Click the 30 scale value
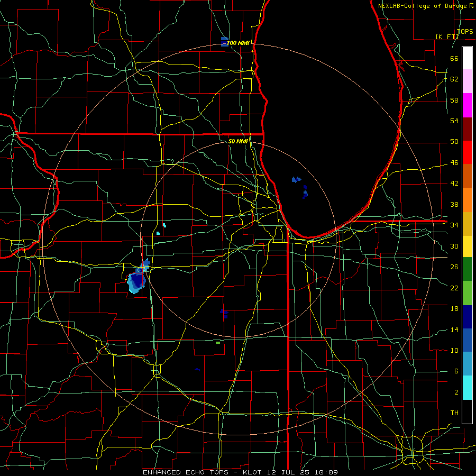The image size is (476, 476). [454, 246]
